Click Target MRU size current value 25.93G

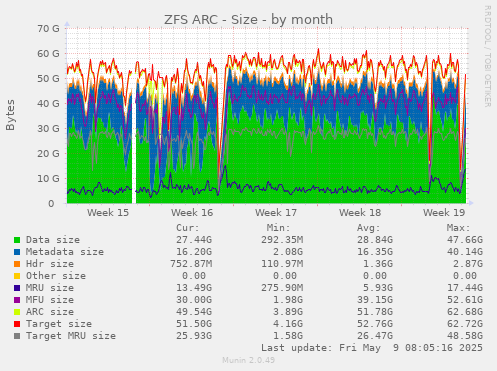194,336
